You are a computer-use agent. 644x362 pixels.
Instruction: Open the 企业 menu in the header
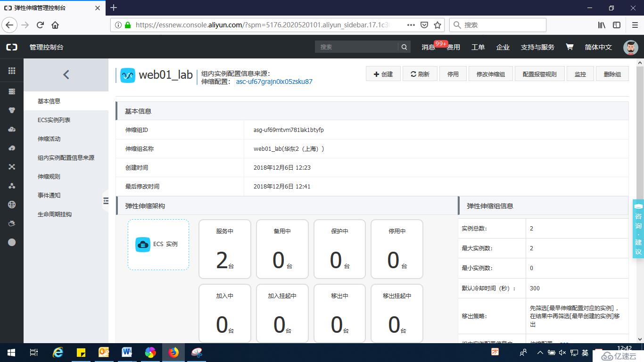[x=503, y=47]
